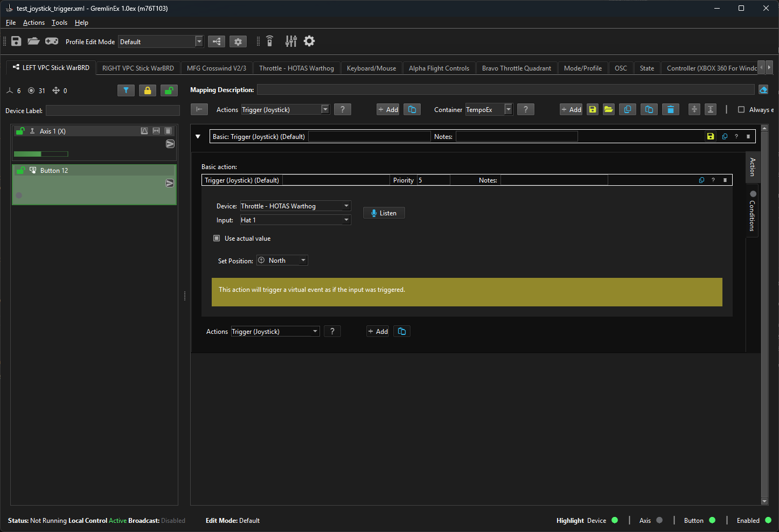Open the Device dropdown showing Throttle - HOTAS Warthog
The width and height of the screenshot is (779, 532).
point(295,206)
